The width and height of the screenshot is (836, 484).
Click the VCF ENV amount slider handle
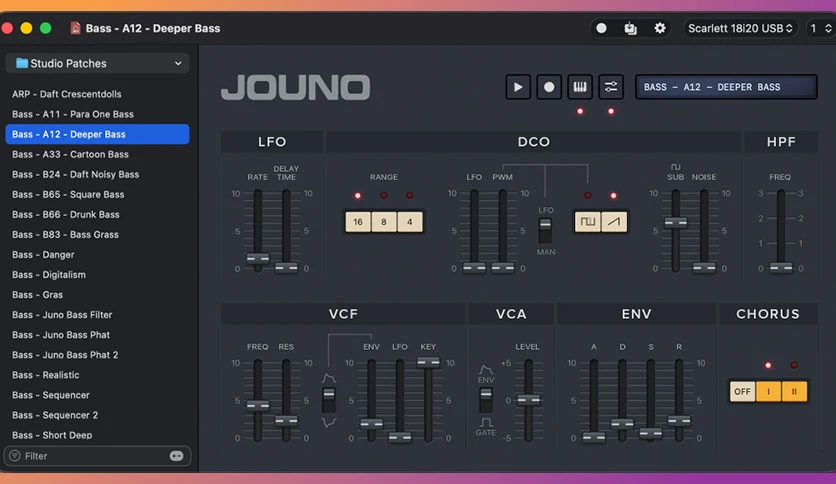click(x=371, y=424)
